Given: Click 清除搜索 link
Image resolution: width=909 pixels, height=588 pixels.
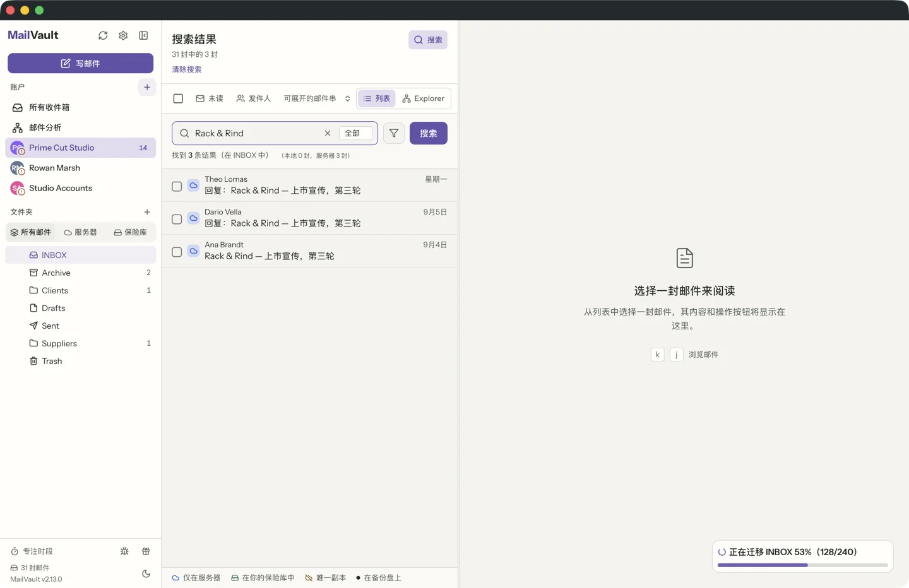Looking at the screenshot, I should coord(187,69).
